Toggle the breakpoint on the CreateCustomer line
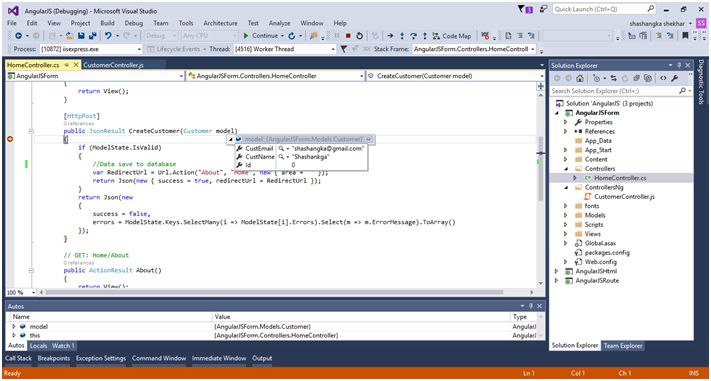This screenshot has width=711, height=381. pos(10,139)
